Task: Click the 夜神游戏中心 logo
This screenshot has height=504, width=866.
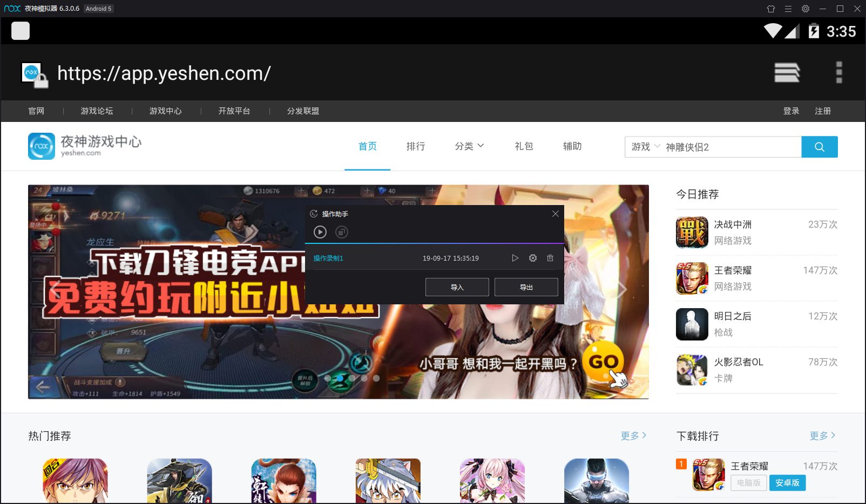Action: point(85,146)
